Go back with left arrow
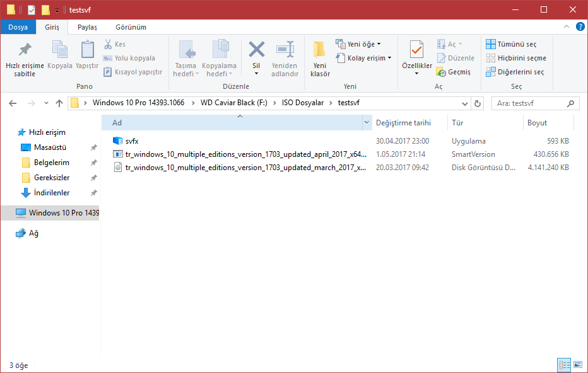Viewport: 588px width, 373px height. (13, 103)
